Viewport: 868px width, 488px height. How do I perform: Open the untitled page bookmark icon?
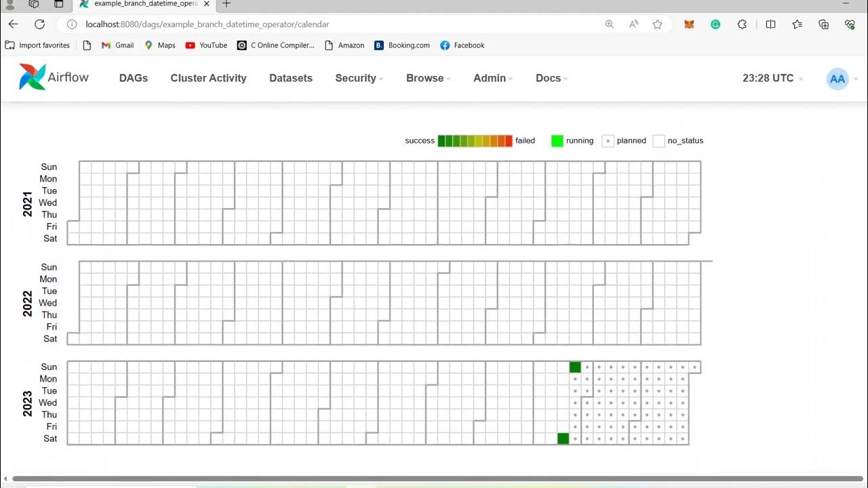pos(87,45)
